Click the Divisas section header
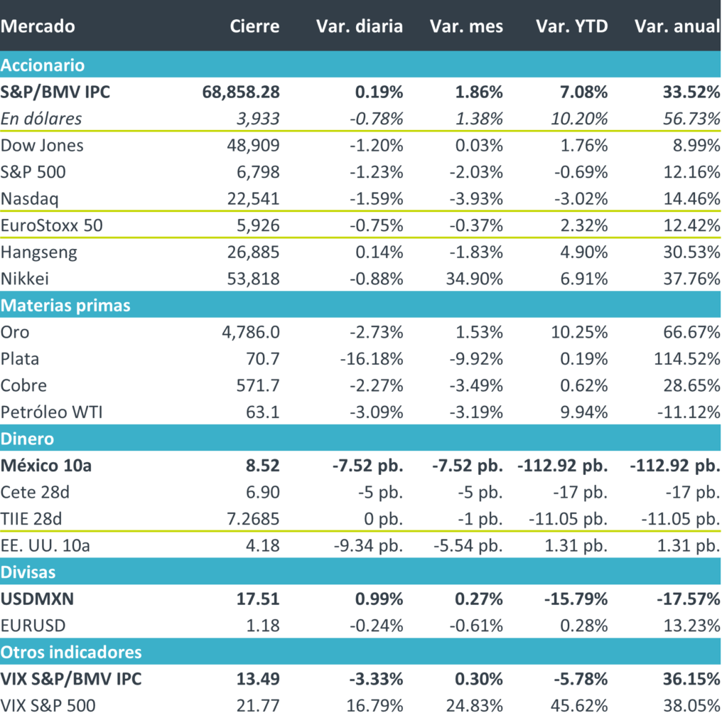This screenshot has height=728, width=722. point(28,572)
